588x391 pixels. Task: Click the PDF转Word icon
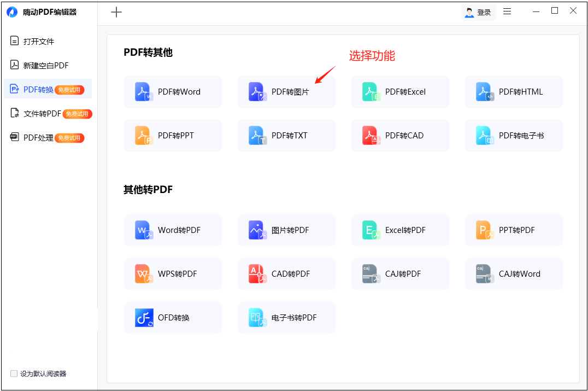pos(144,92)
